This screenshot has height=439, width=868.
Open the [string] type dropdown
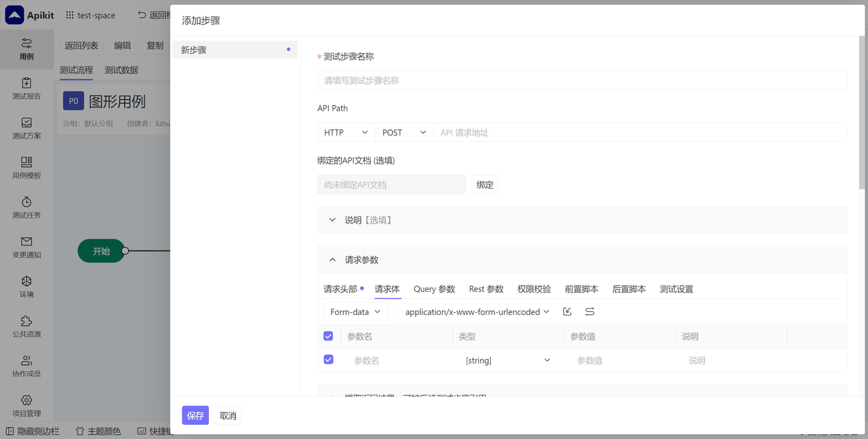(x=508, y=360)
